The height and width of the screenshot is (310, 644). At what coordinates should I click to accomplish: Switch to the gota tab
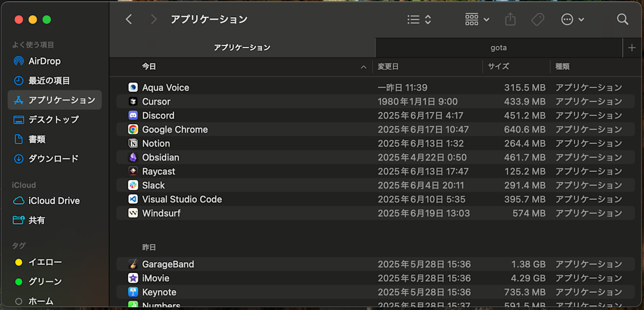[x=499, y=48]
